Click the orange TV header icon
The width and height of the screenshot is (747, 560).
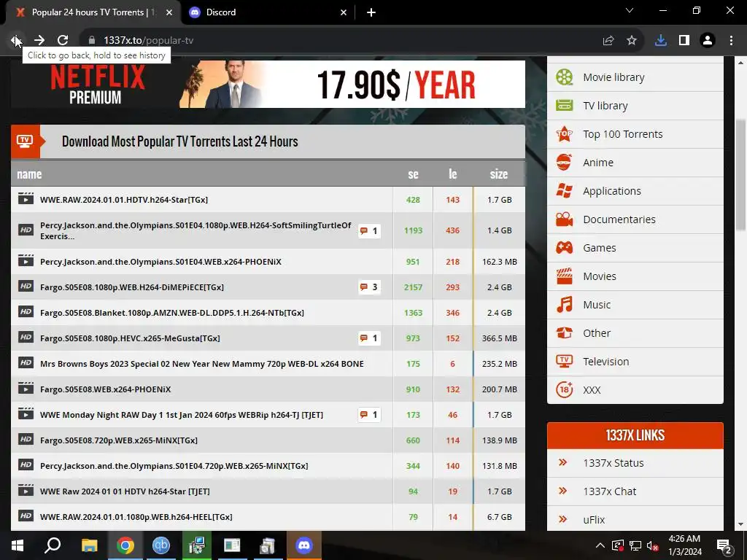[25, 141]
